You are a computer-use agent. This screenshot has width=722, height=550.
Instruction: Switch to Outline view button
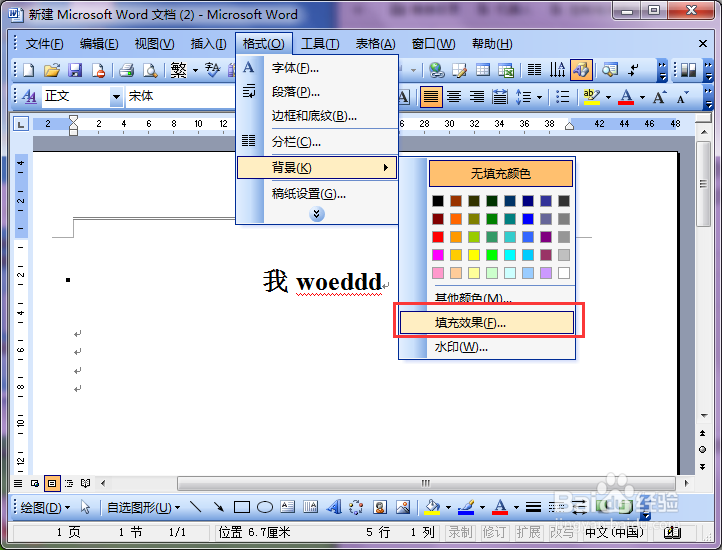click(x=69, y=483)
